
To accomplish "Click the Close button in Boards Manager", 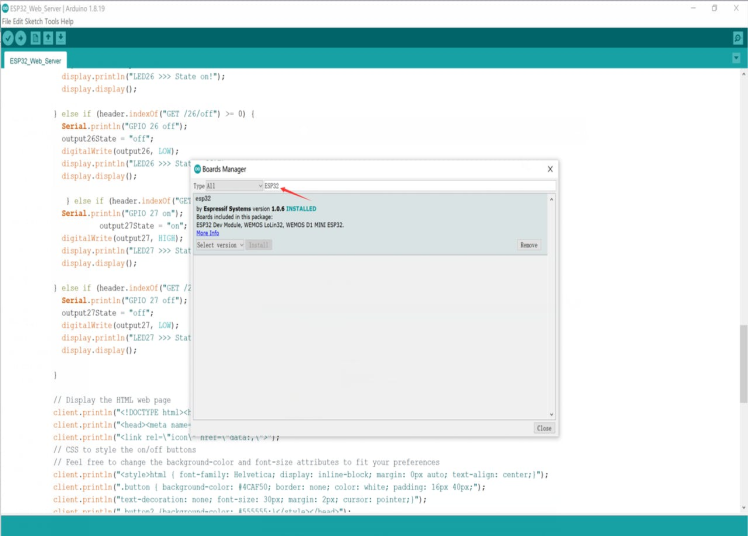I will [543, 427].
